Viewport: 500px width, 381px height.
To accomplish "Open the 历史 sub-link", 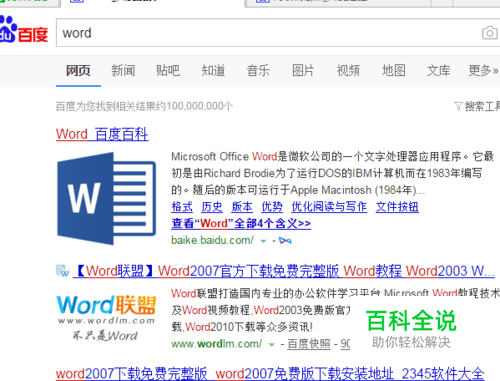I will 212,207.
